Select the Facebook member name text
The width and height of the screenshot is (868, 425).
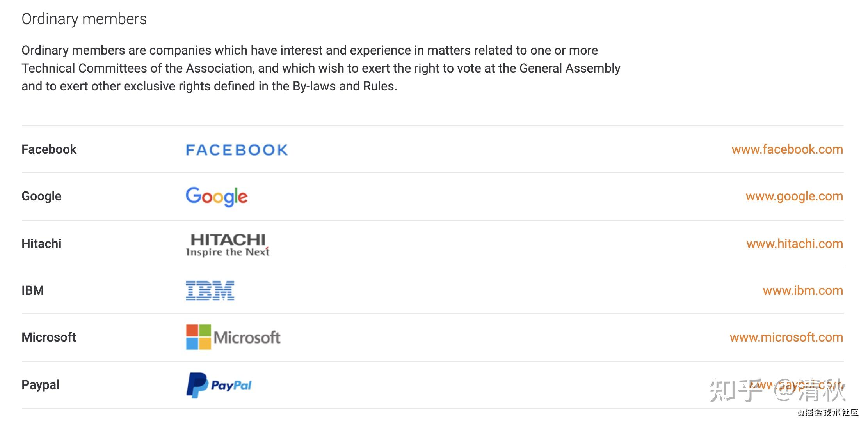49,149
